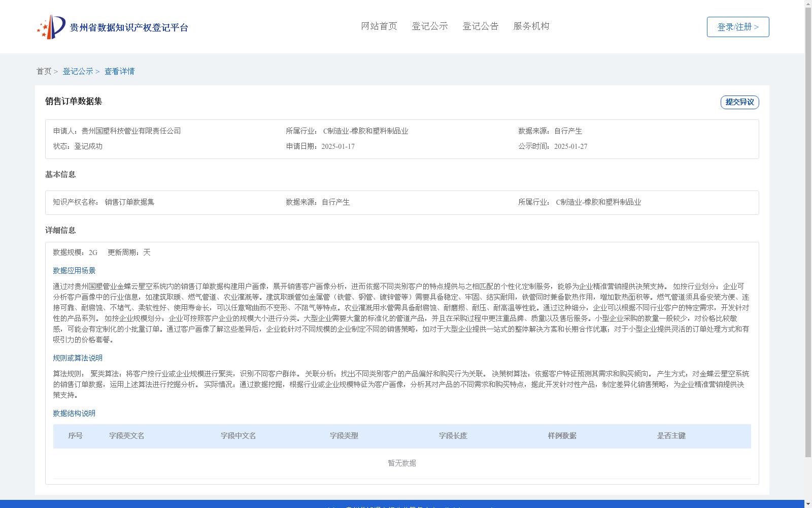
Task: Click the 基本信息 section heading
Action: pyautogui.click(x=60, y=174)
